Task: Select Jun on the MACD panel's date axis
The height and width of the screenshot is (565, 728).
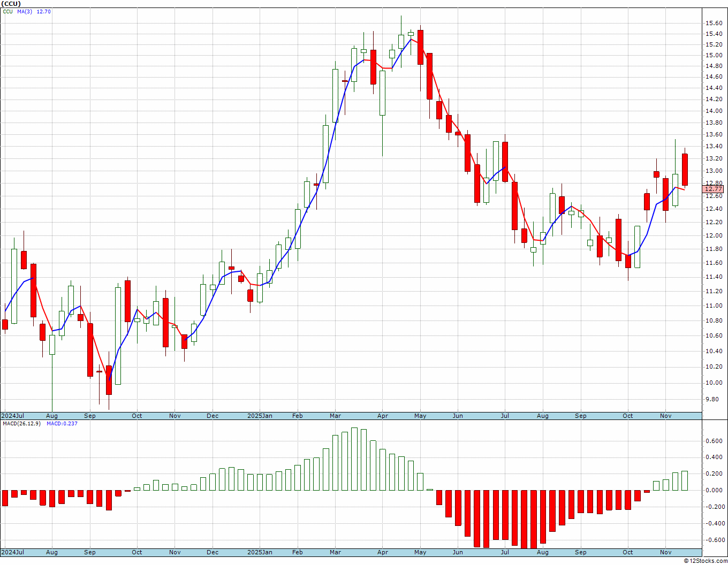Action: [x=458, y=552]
